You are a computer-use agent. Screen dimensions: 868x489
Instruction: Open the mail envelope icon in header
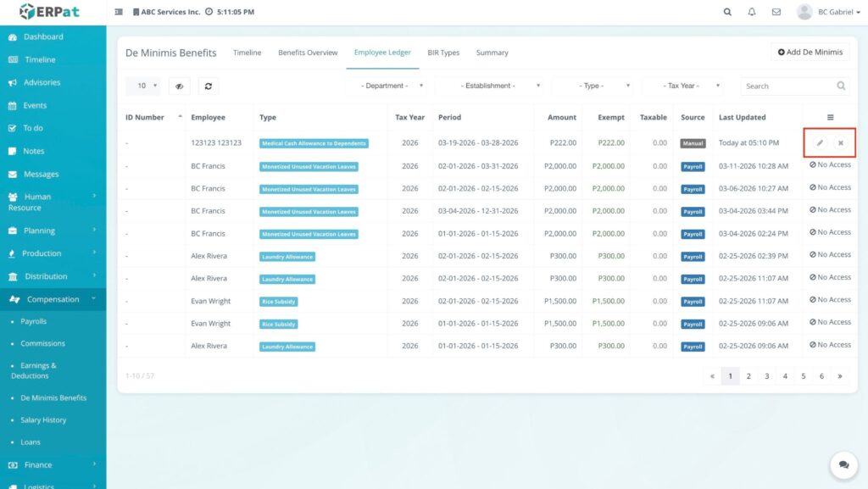tap(776, 12)
